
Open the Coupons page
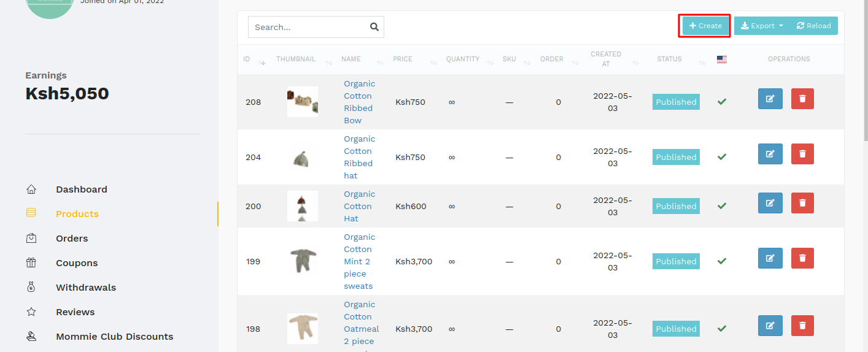click(x=77, y=263)
